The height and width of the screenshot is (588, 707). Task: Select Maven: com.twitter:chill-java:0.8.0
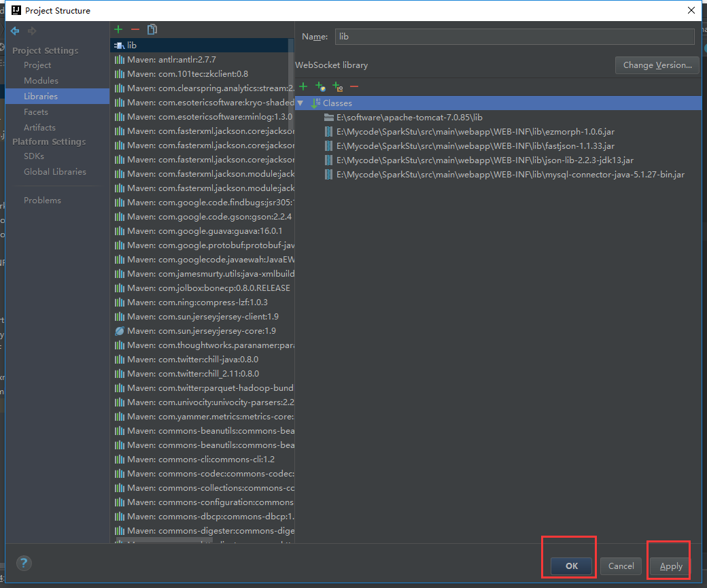202,360
